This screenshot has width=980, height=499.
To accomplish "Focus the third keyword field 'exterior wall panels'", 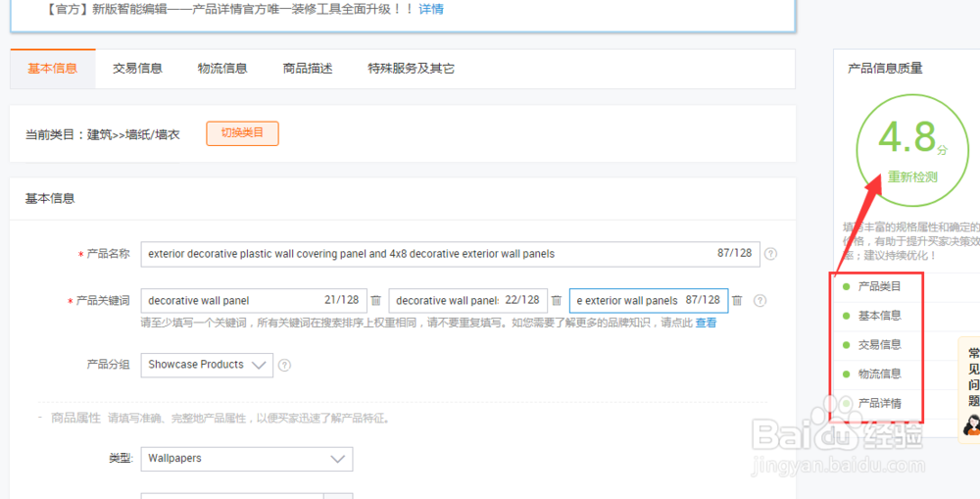I will pyautogui.click(x=649, y=301).
